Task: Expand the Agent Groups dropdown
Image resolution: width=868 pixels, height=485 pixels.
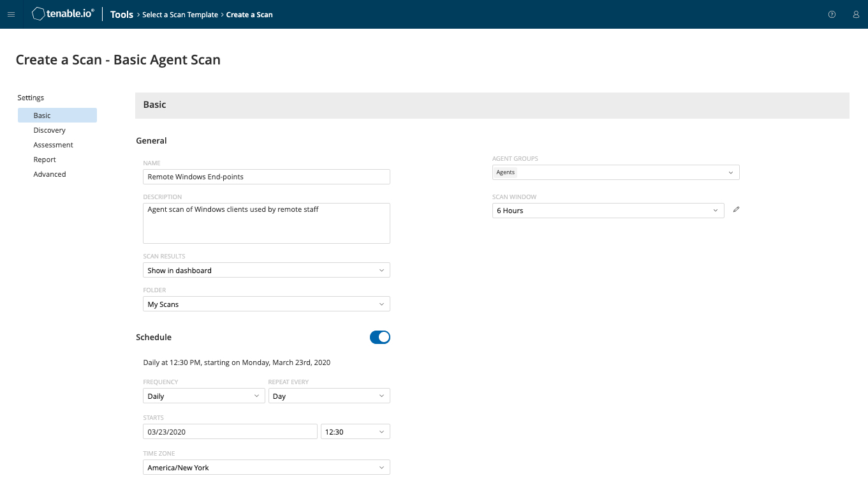Action: click(x=615, y=172)
